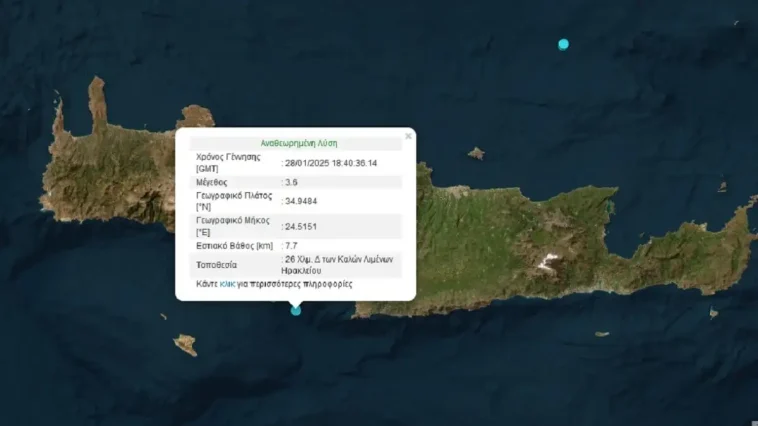Click the Τοποθεσία row label
Screen dimensions: 758x426
[217, 264]
